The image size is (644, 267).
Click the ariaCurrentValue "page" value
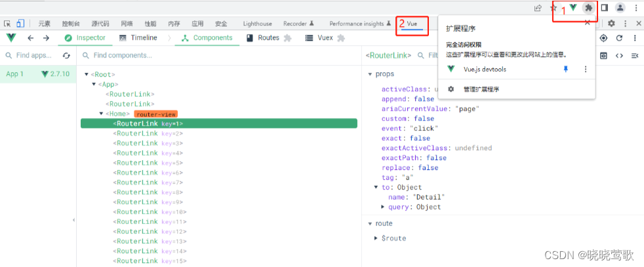coord(466,109)
